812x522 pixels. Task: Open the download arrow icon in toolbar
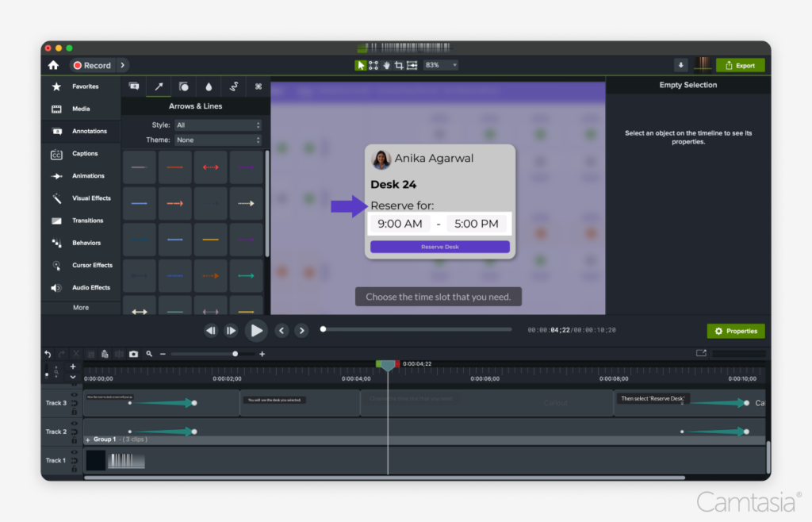(680, 65)
